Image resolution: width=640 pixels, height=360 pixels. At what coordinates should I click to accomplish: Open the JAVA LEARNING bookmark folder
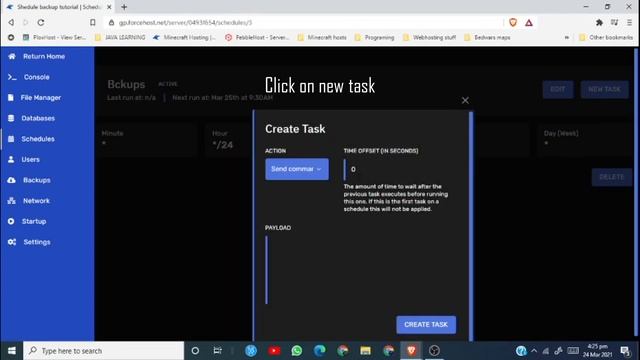pyautogui.click(x=120, y=38)
